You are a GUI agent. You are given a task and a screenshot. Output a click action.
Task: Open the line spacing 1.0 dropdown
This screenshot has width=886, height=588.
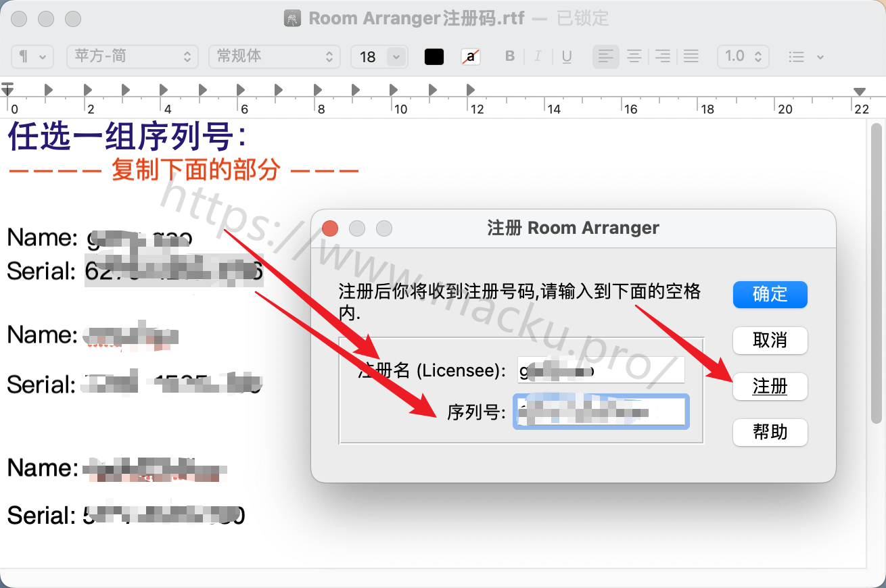(x=743, y=57)
